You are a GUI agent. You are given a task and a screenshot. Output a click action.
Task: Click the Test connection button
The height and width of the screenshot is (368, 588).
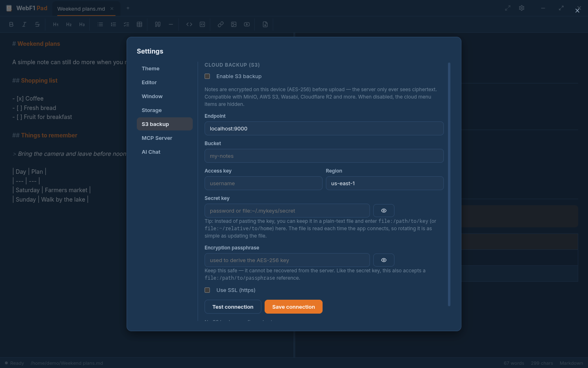click(233, 307)
